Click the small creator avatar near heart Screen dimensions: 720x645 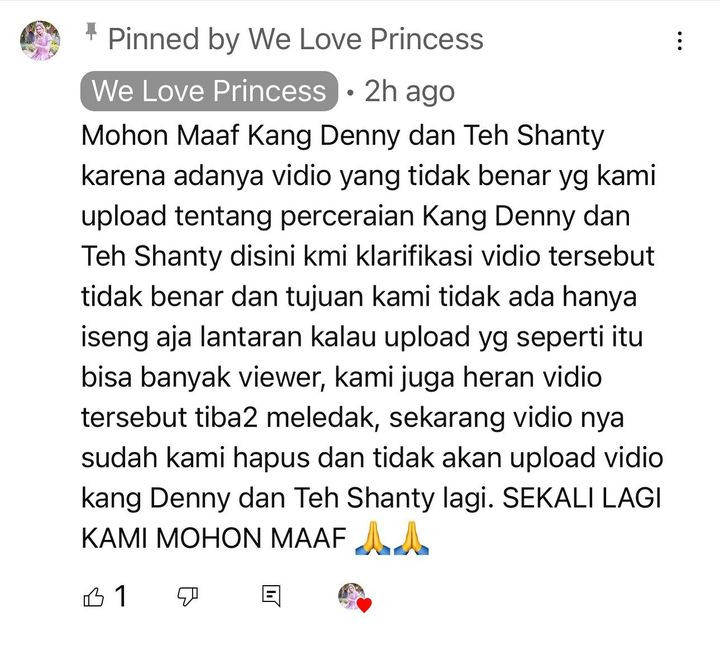(351, 595)
